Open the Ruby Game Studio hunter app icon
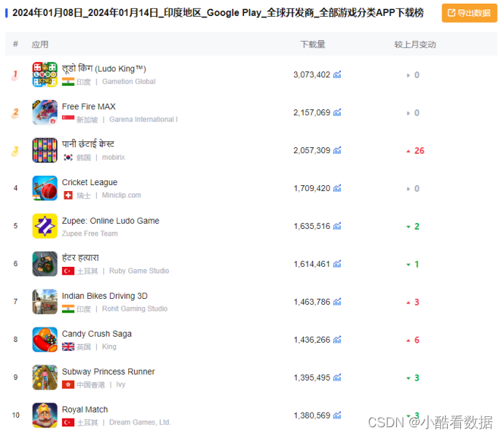Image resolution: width=504 pixels, height=436 pixels. point(44,264)
